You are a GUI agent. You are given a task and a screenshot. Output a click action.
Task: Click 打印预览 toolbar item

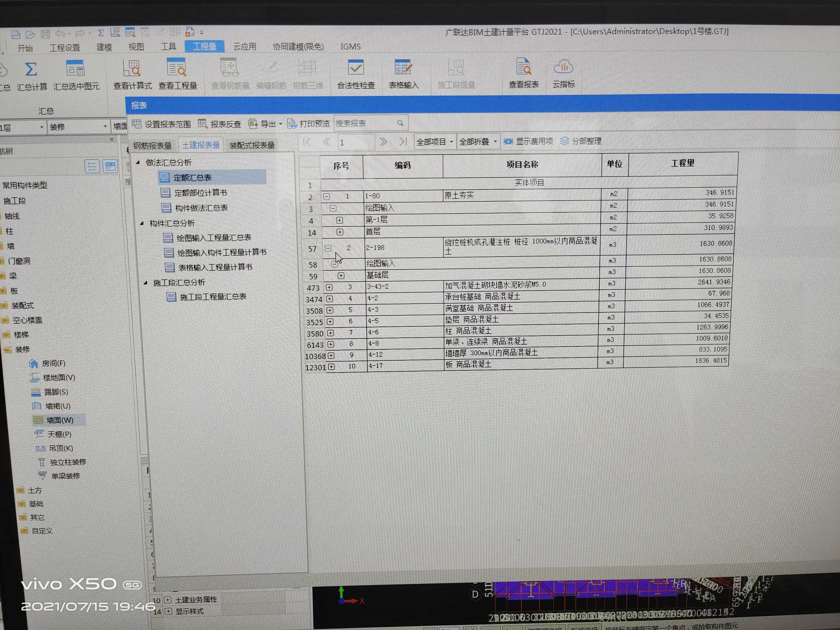pyautogui.click(x=309, y=123)
